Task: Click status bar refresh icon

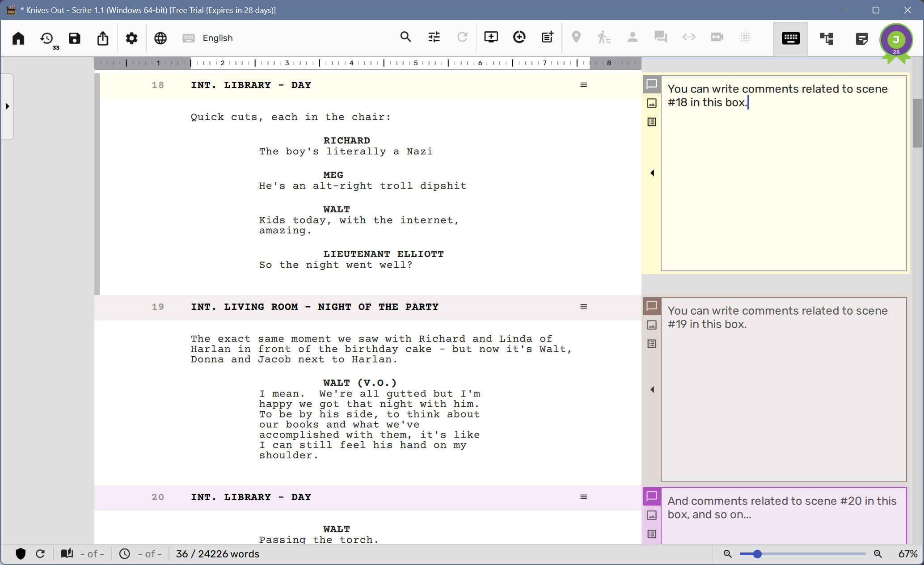Action: click(x=40, y=554)
